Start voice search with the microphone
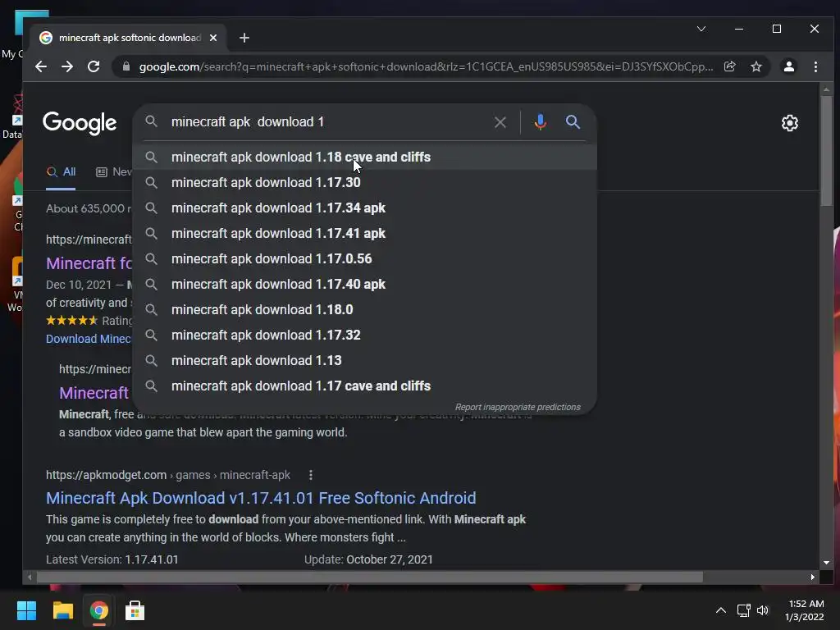 point(541,122)
